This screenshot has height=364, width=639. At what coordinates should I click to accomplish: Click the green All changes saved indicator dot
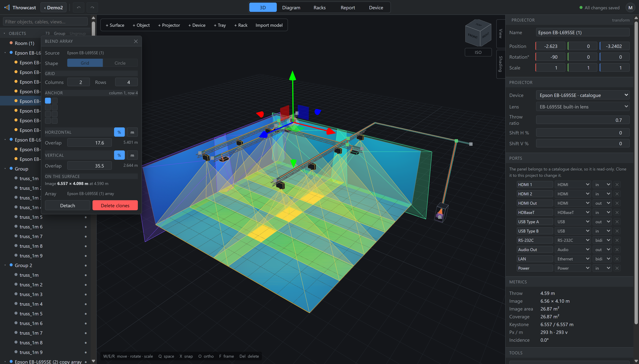581,7
